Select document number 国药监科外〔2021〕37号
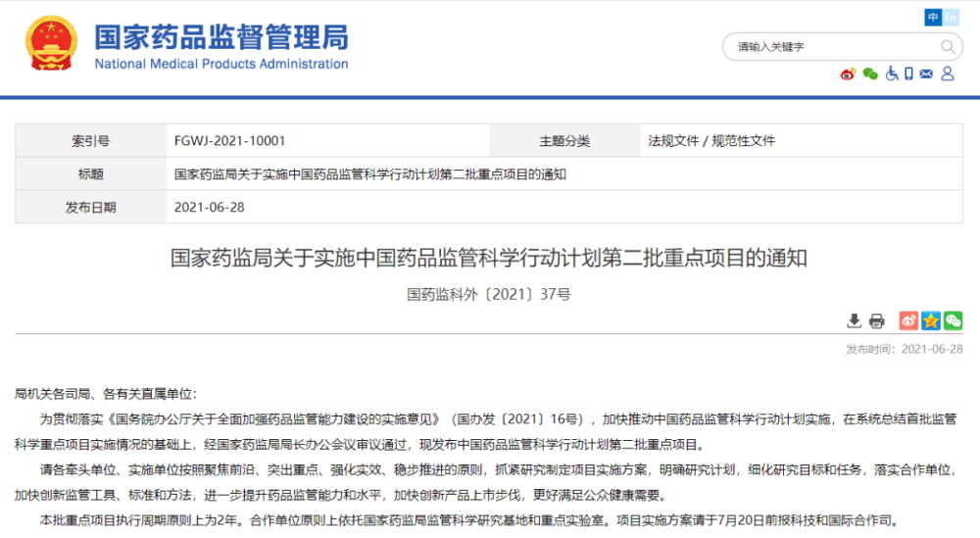Image resolution: width=980 pixels, height=538 pixels. coord(489,294)
